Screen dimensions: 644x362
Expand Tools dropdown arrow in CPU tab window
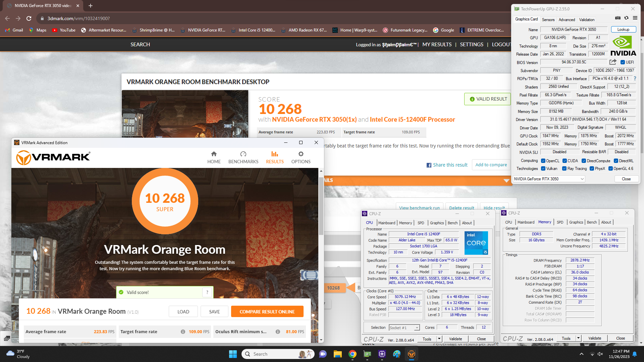[x=439, y=339]
